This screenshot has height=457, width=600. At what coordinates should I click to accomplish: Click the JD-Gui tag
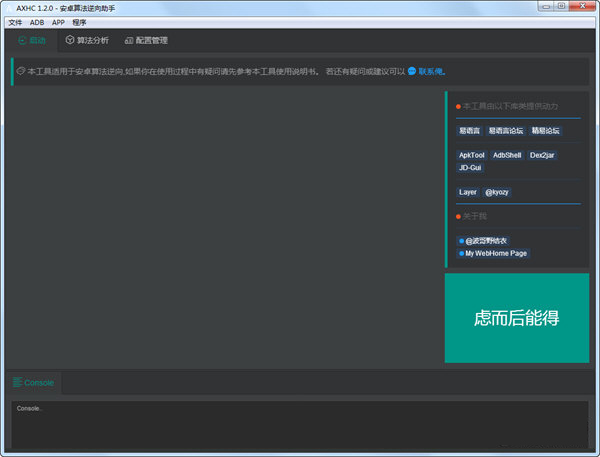tap(469, 168)
